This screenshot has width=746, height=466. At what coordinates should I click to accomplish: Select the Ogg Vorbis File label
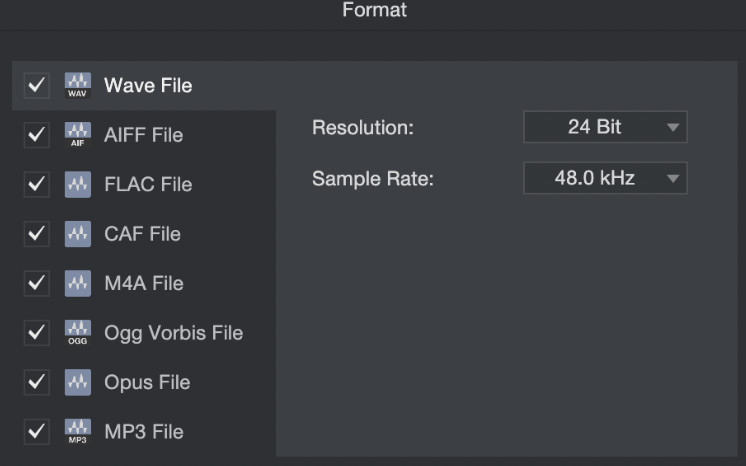[x=174, y=333]
